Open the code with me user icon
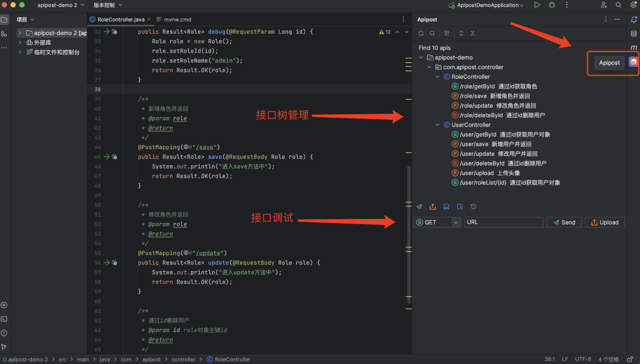Viewport: 640px width, 364px height. pos(604,5)
